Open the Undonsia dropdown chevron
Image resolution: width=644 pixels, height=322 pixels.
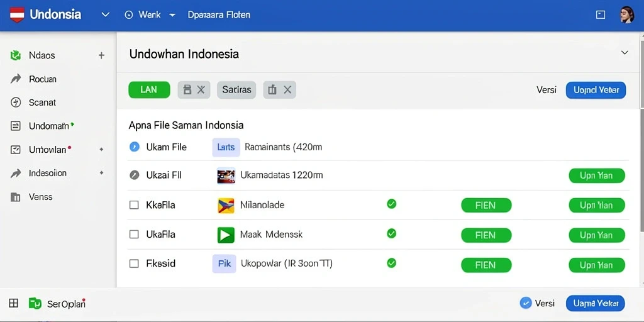point(106,15)
